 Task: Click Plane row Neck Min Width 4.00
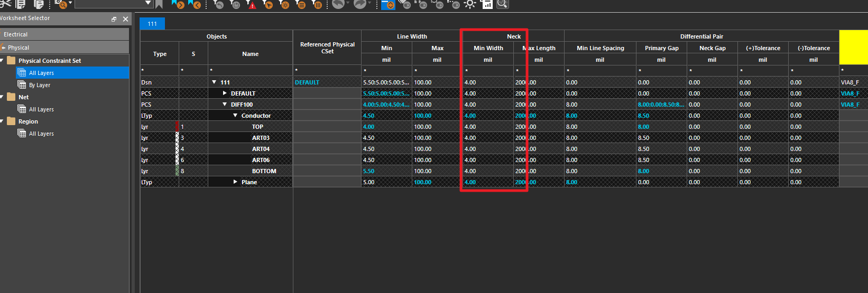[488, 182]
